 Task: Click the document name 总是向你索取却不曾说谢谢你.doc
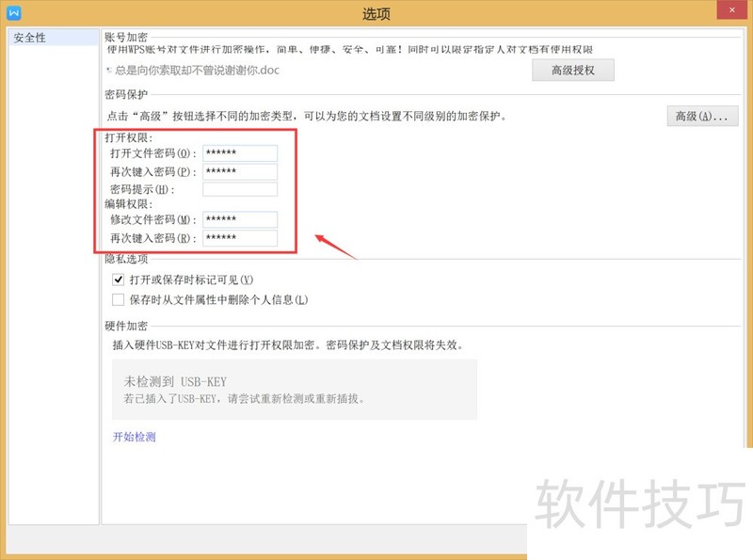click(197, 71)
